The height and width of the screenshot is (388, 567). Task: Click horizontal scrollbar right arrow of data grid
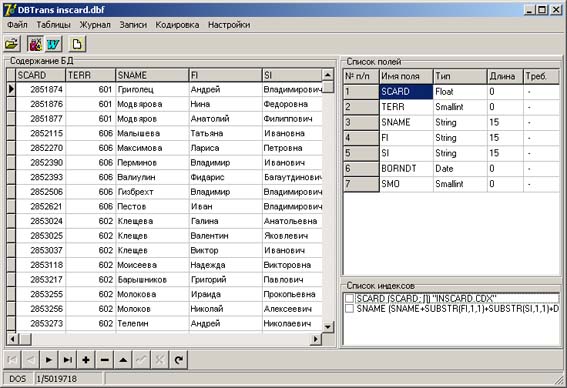[x=316, y=339]
